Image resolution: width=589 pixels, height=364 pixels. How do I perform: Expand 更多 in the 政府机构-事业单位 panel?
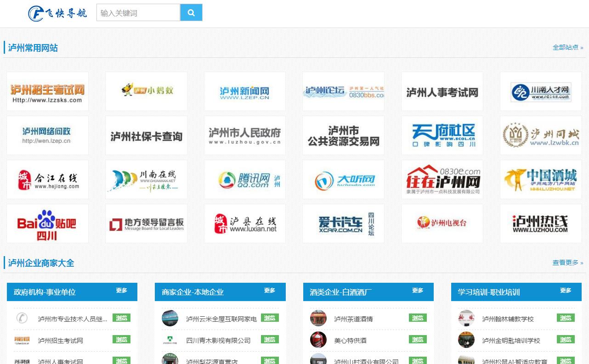coord(121,291)
